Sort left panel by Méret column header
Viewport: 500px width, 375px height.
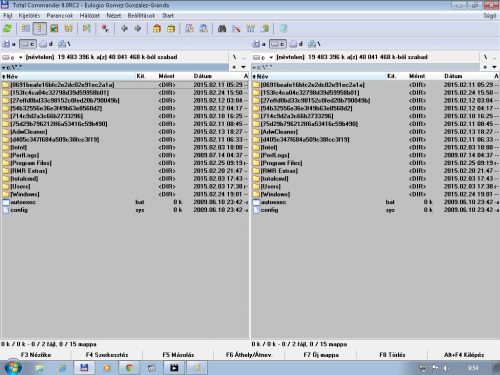coord(166,76)
